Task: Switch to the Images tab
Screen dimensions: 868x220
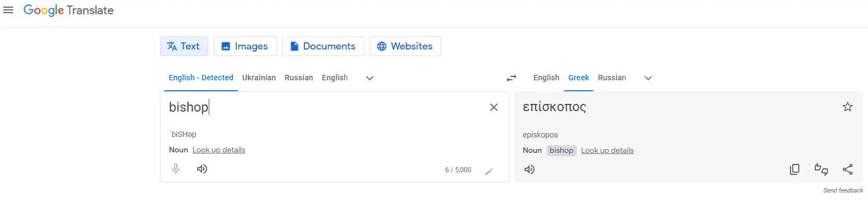Action: click(245, 46)
